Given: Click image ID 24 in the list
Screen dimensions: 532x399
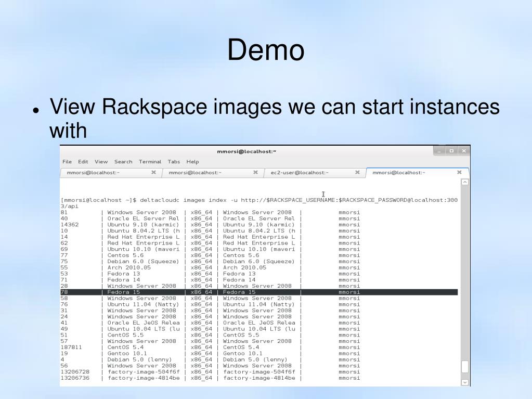Looking at the screenshot, I should pos(64,317).
